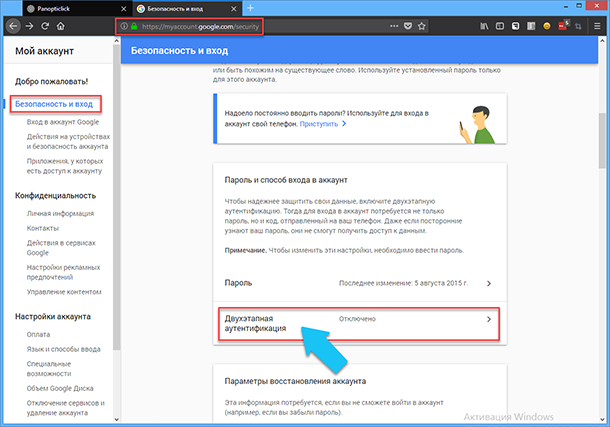610x427 pixels.
Task: Open Двухэтапная аутентификация row
Action: click(x=360, y=324)
